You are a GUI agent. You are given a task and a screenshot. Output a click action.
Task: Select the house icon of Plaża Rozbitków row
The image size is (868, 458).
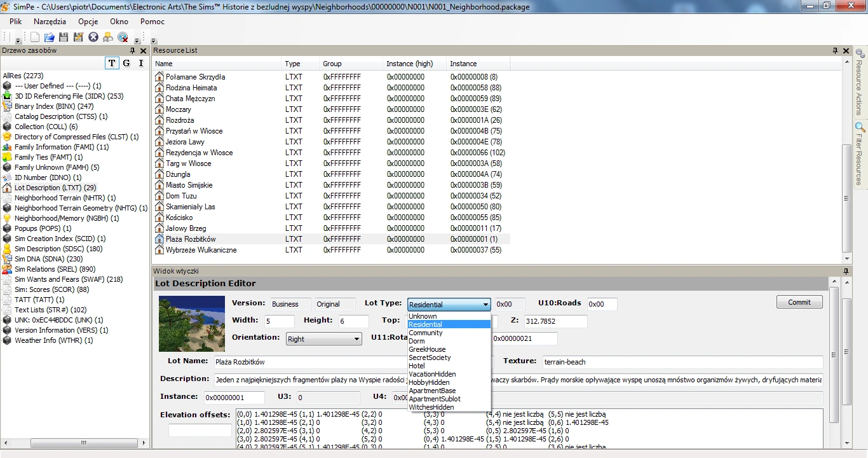(x=159, y=239)
